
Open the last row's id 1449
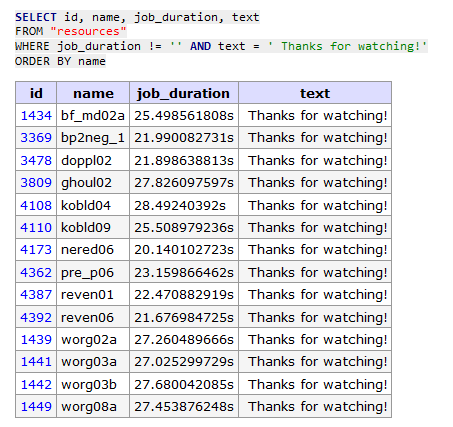pos(36,407)
